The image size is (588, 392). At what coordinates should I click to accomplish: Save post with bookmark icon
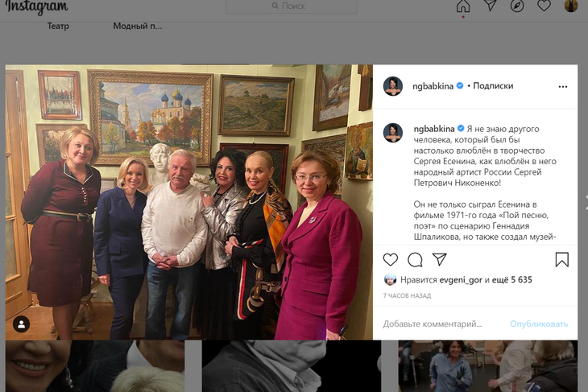pos(562,259)
